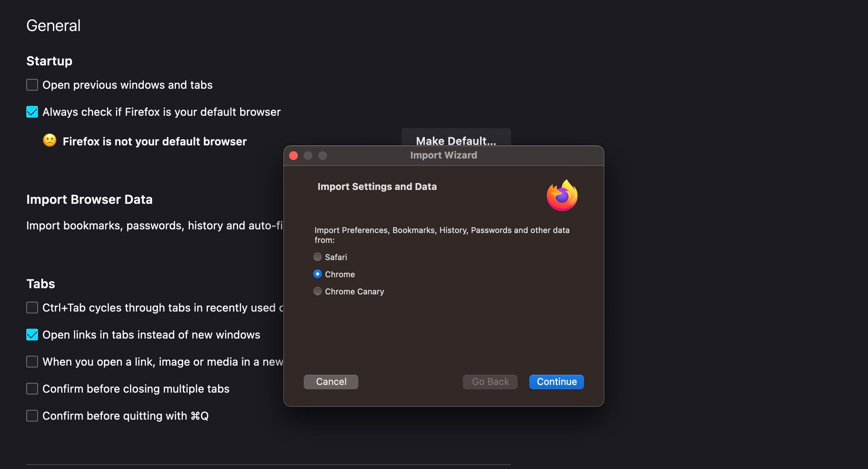Click the sad face emoji next to default browser notice
The width and height of the screenshot is (868, 469).
pyautogui.click(x=50, y=140)
